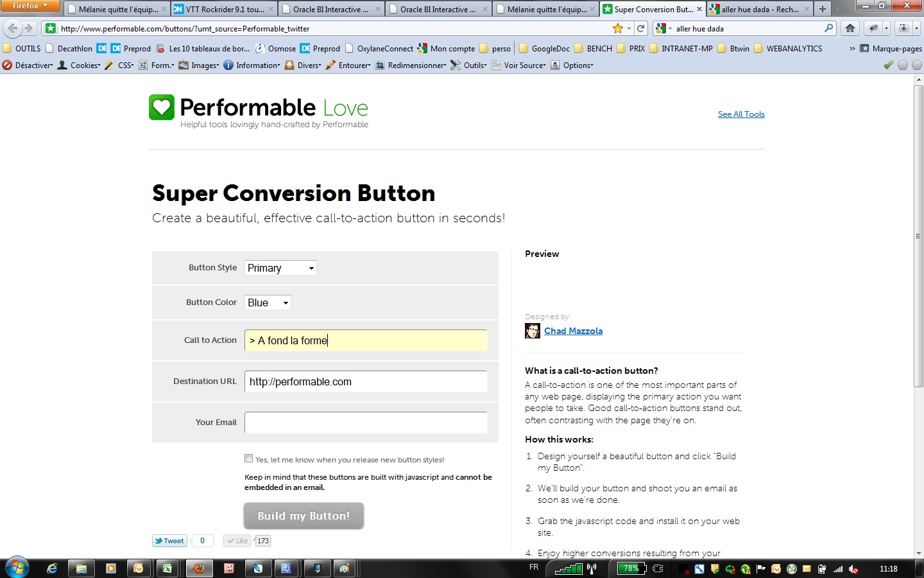Open the Information toolbar menu

[252, 65]
